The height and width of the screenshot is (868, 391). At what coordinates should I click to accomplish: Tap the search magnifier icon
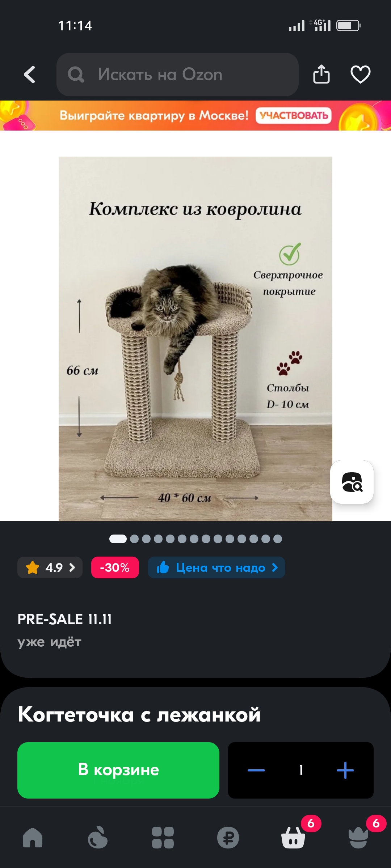coord(76,75)
